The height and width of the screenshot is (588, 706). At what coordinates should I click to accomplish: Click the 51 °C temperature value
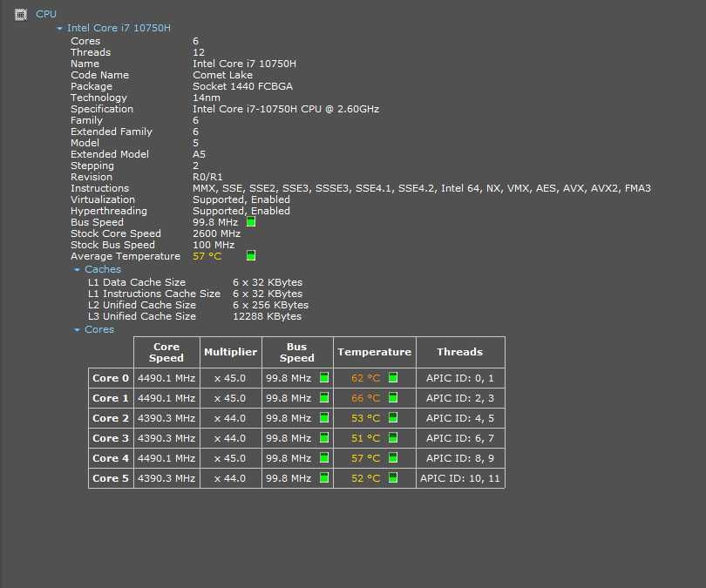click(365, 438)
